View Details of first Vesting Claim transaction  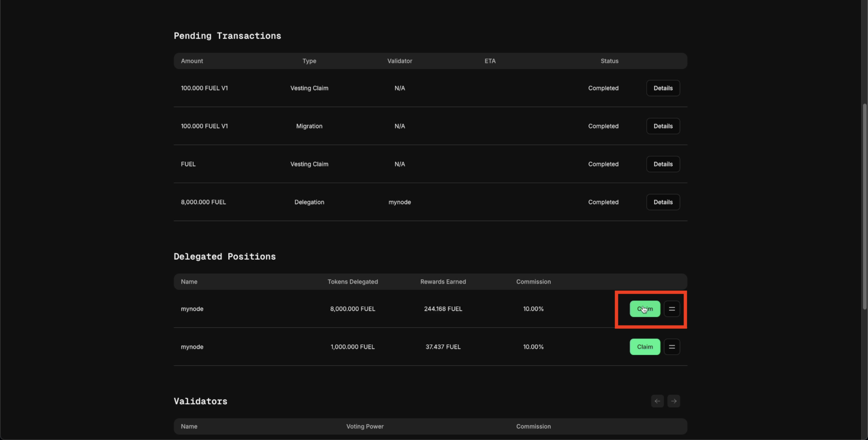(x=663, y=88)
